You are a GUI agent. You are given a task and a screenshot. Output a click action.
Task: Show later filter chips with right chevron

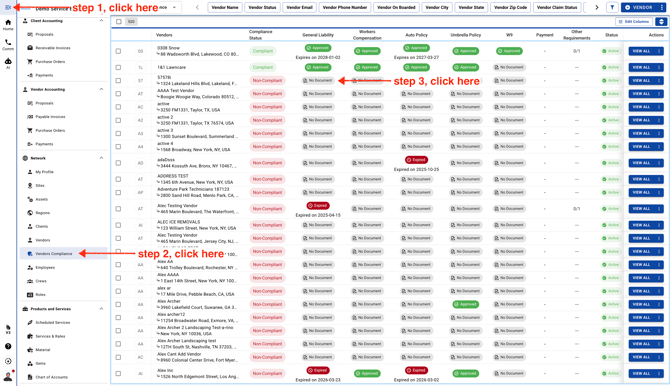click(x=597, y=7)
